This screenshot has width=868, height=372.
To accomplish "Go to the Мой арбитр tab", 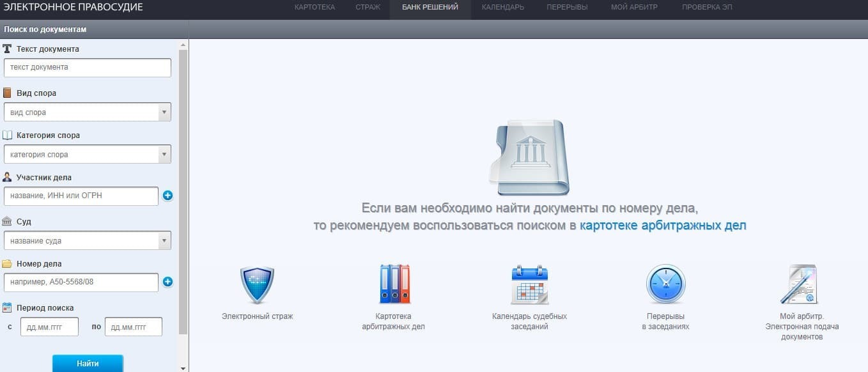I will [635, 7].
